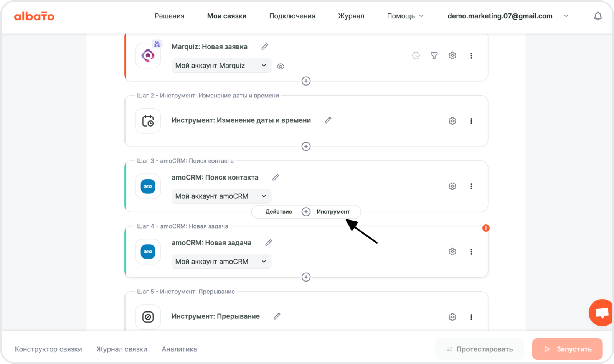Screen dimensions: 614x364
Task: Choose Инструмент in the add-step popup
Action: tap(333, 212)
